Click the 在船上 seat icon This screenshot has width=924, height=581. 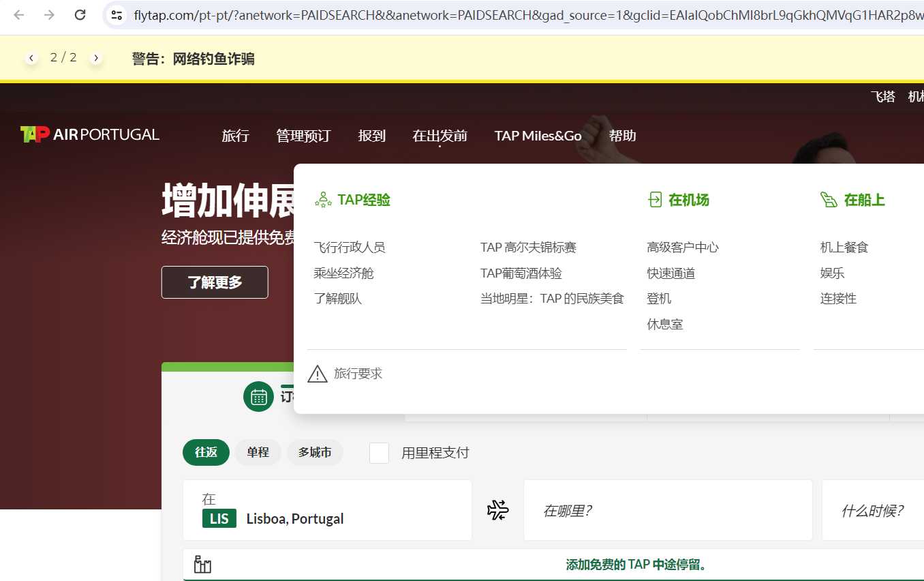829,199
